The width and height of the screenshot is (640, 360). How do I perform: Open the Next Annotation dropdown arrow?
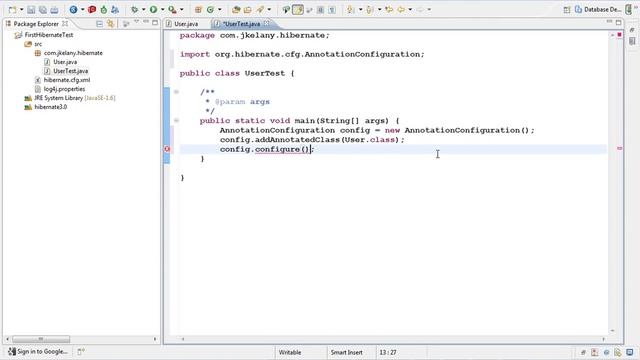click(x=360, y=9)
